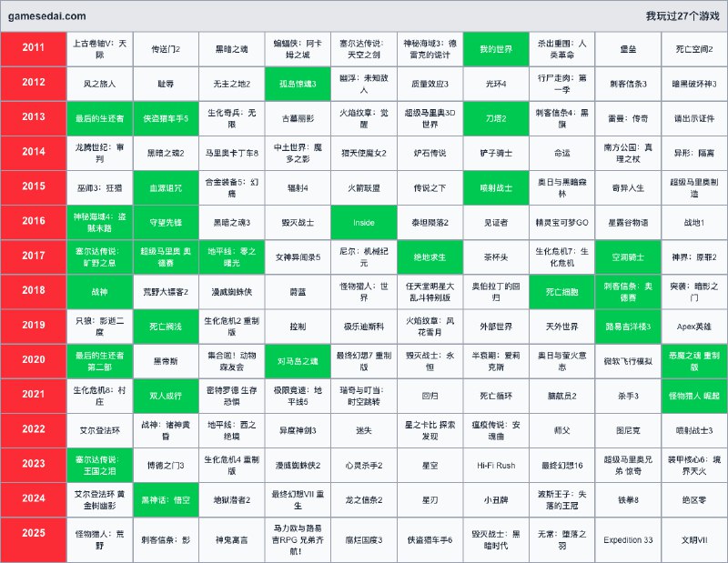This screenshot has width=728, height=563.
Task: Toggle the green Inside cell in 2016
Action: (364, 220)
